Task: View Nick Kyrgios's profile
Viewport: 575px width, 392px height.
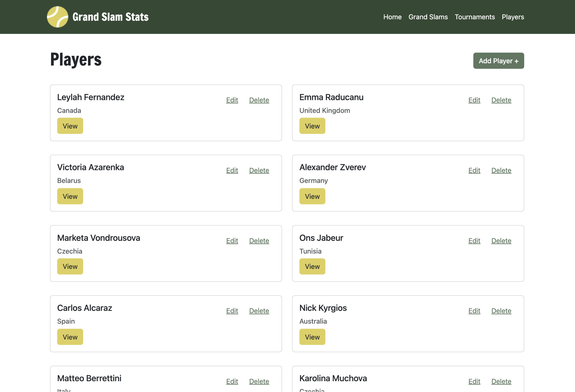Action: pyautogui.click(x=312, y=337)
